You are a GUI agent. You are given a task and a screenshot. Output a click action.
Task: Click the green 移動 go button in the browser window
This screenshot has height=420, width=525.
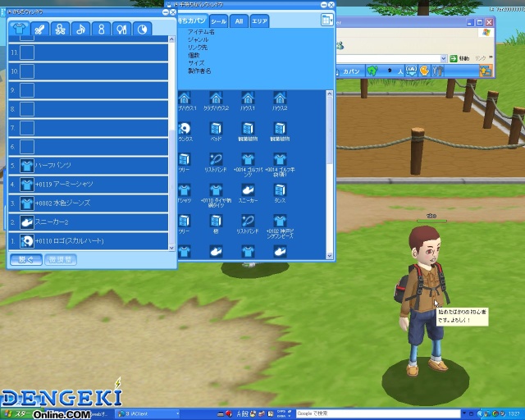pyautogui.click(x=459, y=58)
